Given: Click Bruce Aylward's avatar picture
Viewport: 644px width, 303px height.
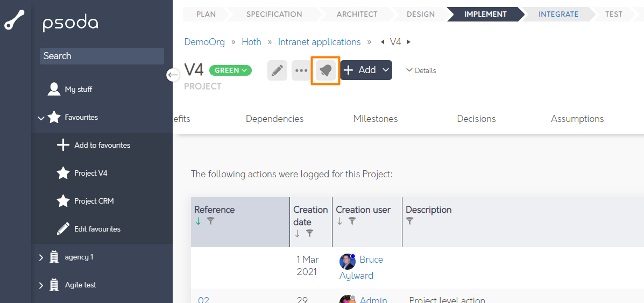Looking at the screenshot, I should 348,261.
